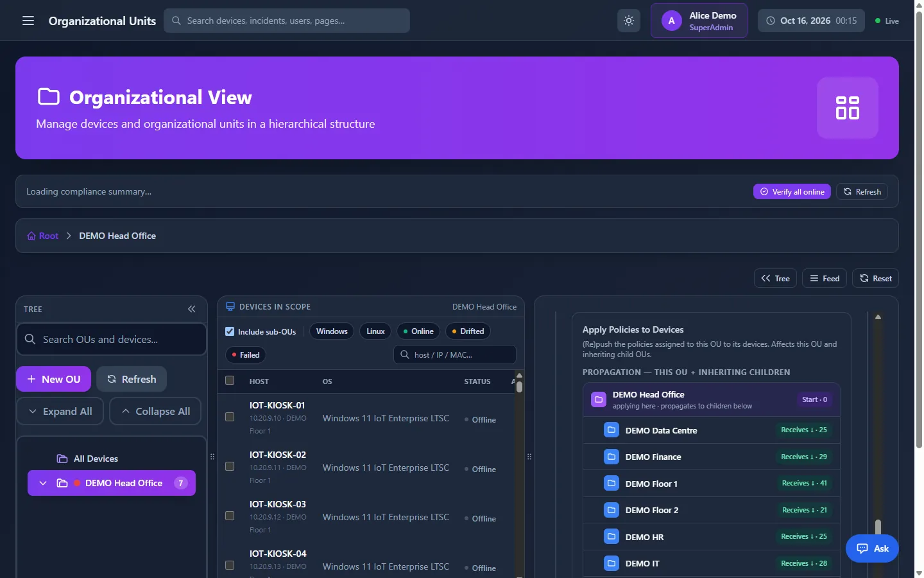Toggle the Drifted filter chip

(x=468, y=331)
